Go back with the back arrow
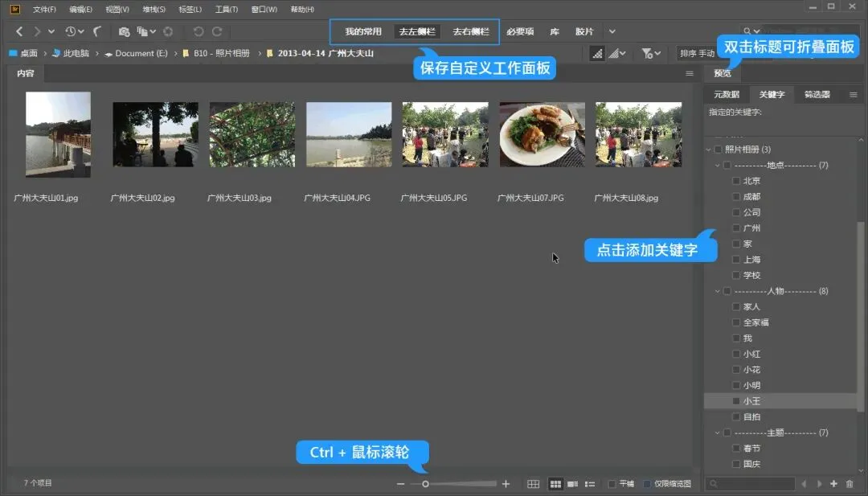This screenshot has height=496, width=868. click(x=19, y=31)
